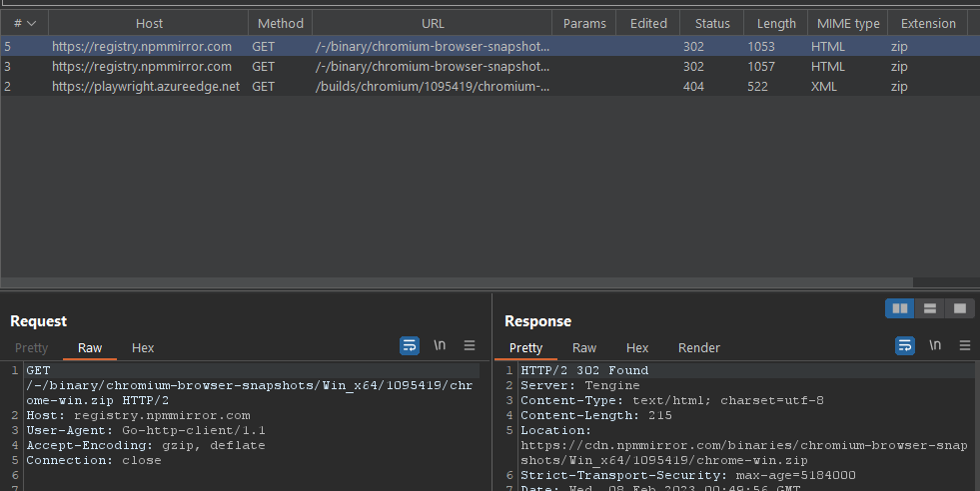Viewport: 980px width, 491px height.
Task: Click the Strict-Transport-Security response header
Action: point(688,475)
